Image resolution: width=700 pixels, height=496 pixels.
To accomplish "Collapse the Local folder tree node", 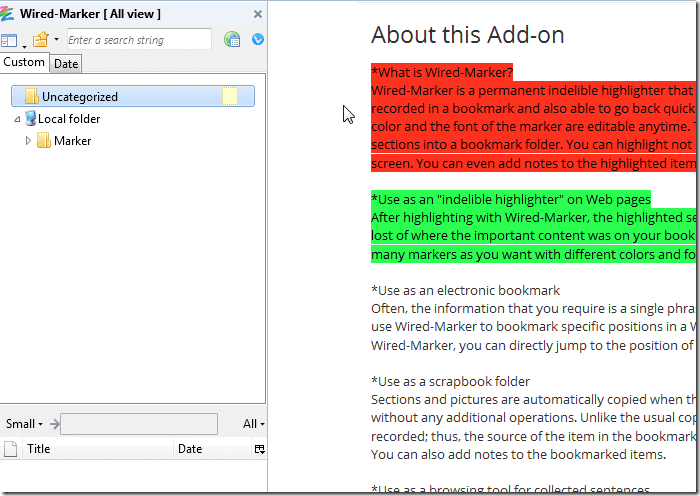I will click(17, 119).
